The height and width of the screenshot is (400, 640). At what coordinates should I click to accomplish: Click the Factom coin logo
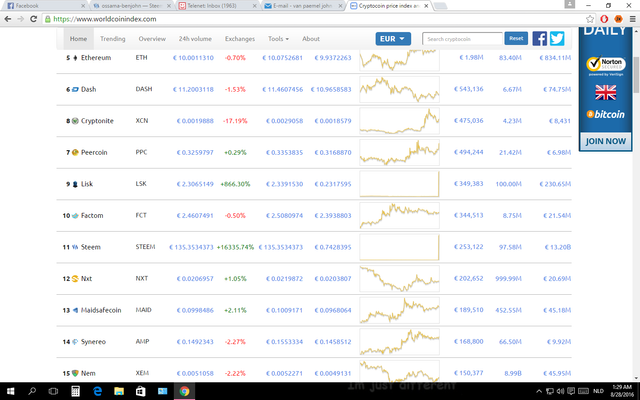click(75, 216)
